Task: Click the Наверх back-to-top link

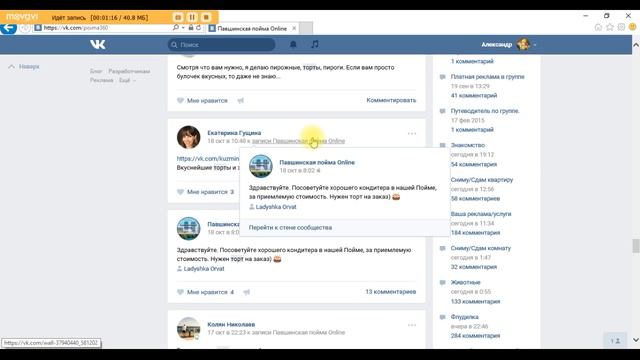Action: [x=24, y=67]
